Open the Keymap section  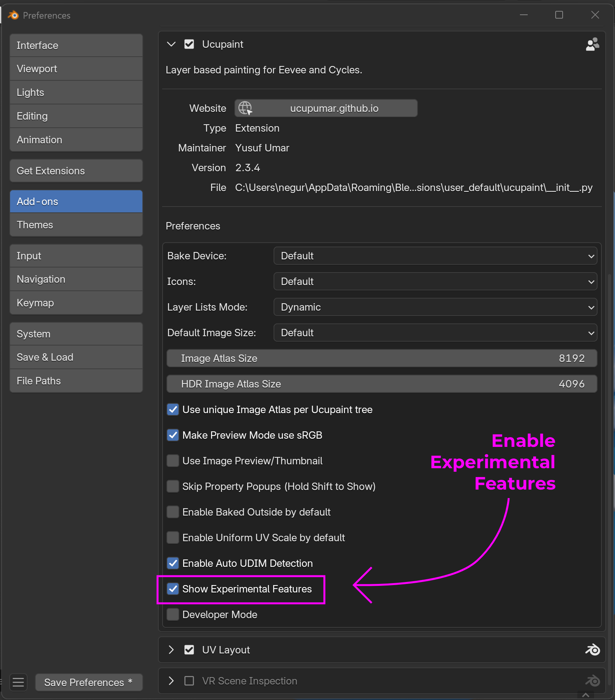click(x=76, y=303)
